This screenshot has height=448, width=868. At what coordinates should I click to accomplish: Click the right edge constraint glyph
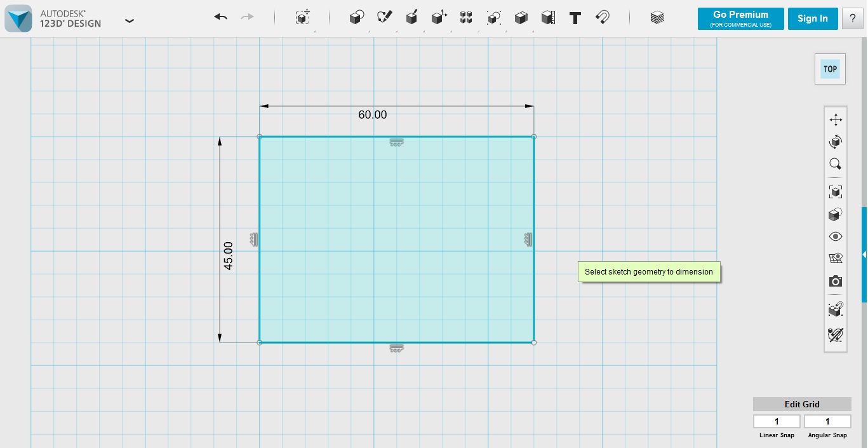pyautogui.click(x=528, y=240)
